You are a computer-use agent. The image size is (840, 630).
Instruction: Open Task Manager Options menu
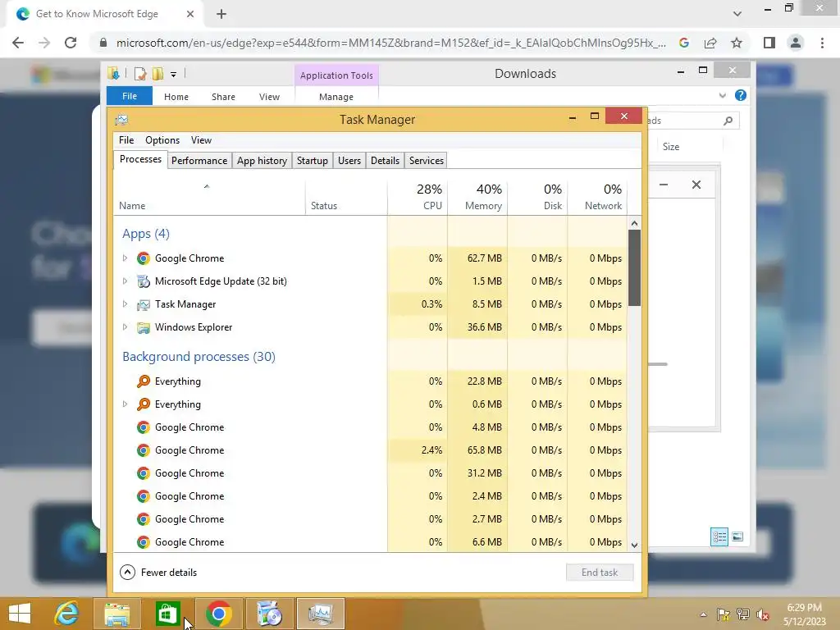[x=162, y=139]
